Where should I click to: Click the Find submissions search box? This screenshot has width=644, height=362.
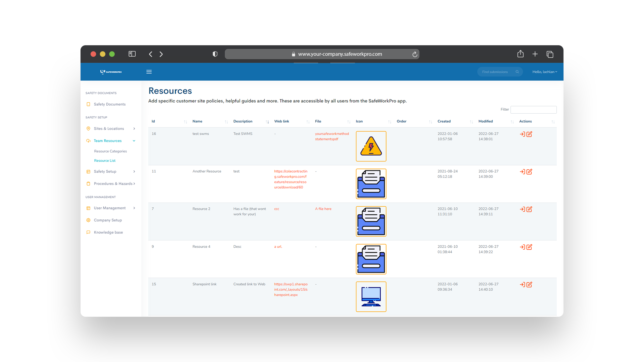[x=500, y=72]
